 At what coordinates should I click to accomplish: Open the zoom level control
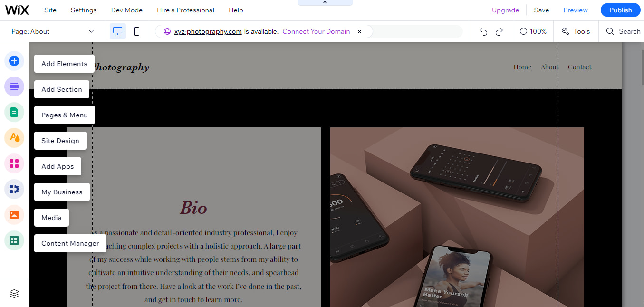point(533,31)
